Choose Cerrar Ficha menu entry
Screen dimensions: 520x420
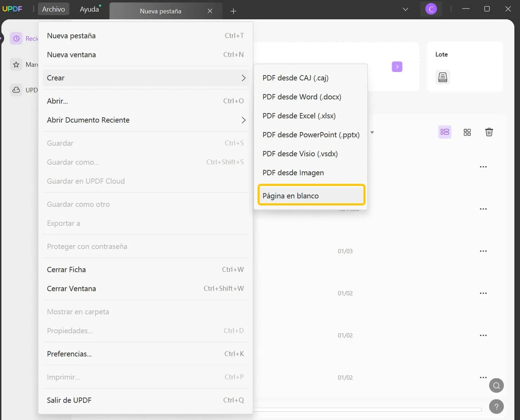pos(145,270)
